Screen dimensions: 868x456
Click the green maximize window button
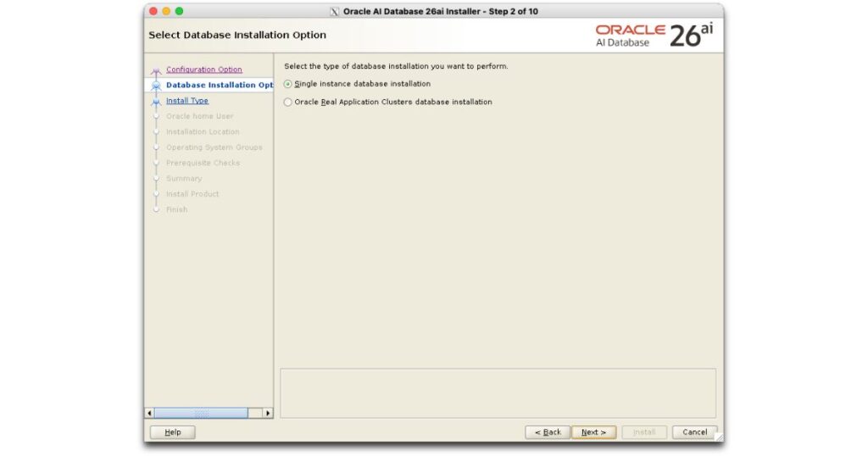(179, 11)
